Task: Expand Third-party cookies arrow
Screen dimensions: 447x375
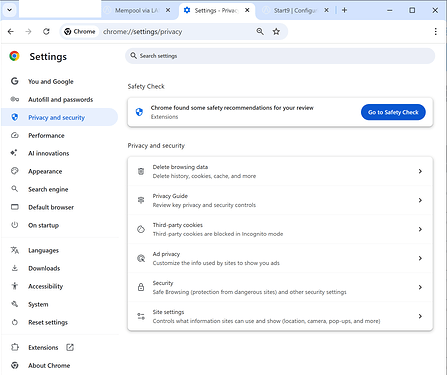Action: 420,229
